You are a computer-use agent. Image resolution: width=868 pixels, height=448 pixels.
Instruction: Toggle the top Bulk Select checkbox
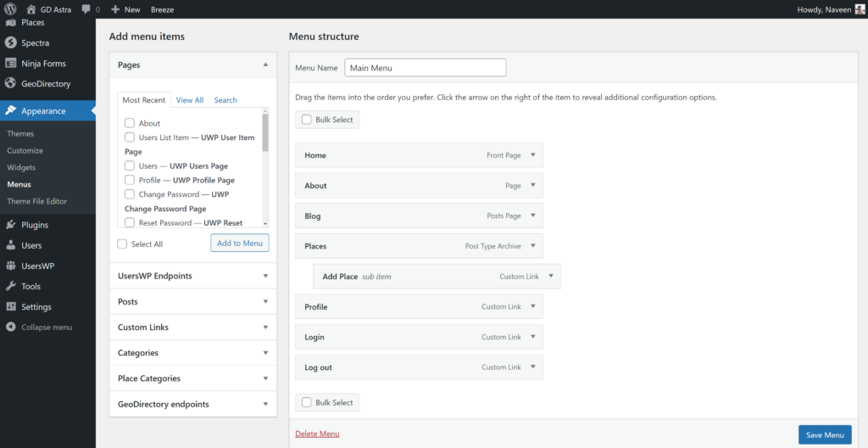click(307, 120)
